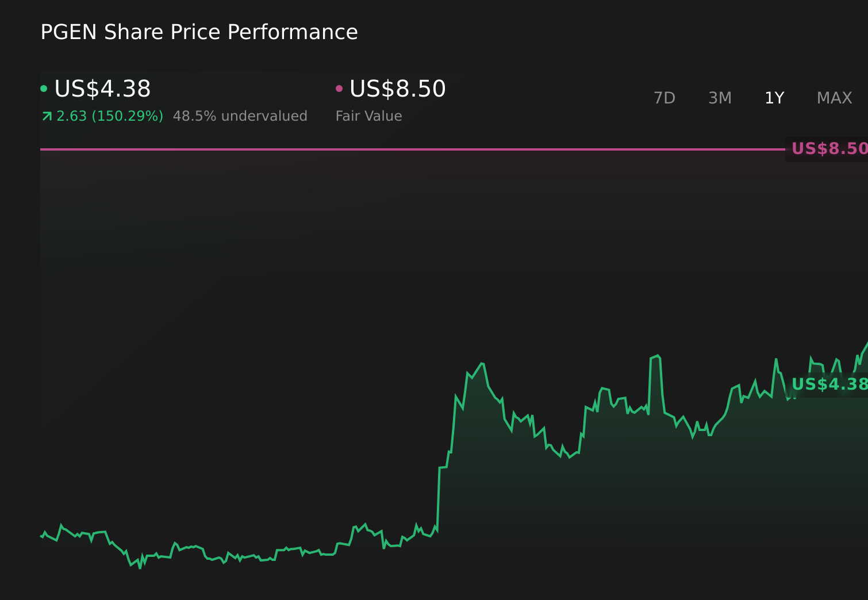
Task: Toggle the Fair Value overlay legend
Action: coord(368,116)
